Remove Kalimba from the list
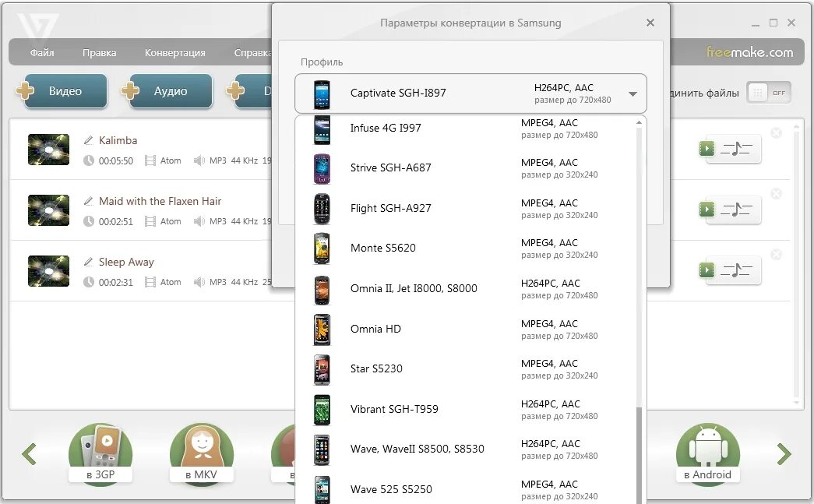This screenshot has width=814, height=504. tap(776, 133)
